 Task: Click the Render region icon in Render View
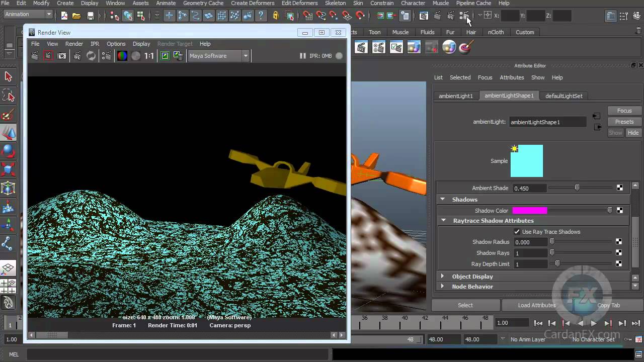pyautogui.click(x=48, y=56)
